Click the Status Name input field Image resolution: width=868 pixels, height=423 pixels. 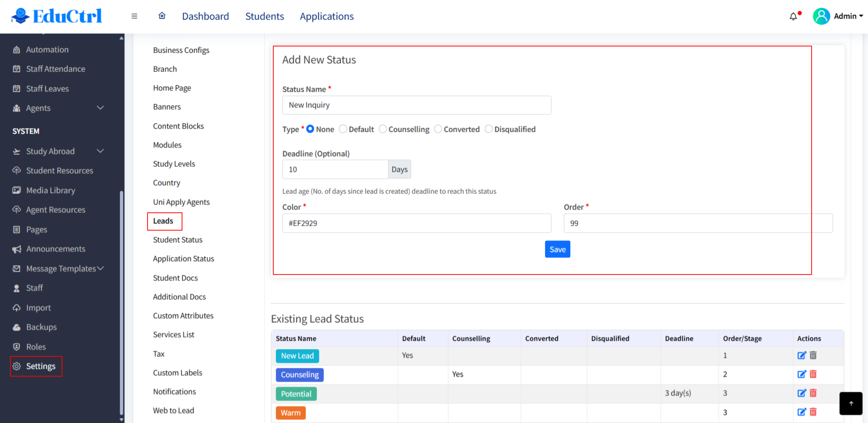[x=416, y=105]
